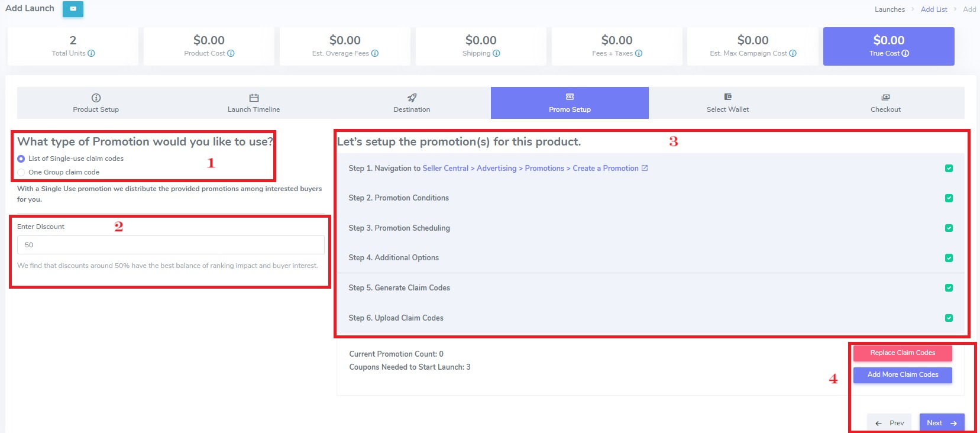Click the video icon beside Add Launch
Screen dimensions: 980x433
tap(73, 9)
